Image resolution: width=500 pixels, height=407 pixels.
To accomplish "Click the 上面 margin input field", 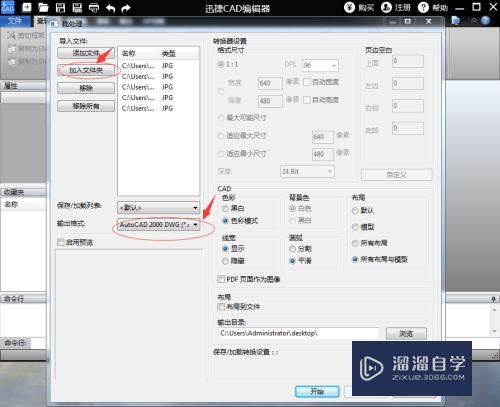I will click(408, 61).
